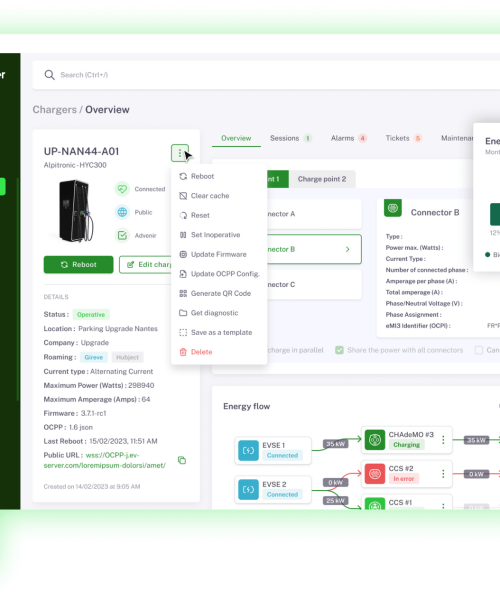The height and width of the screenshot is (600, 500).
Task: Select Generate QR Code option
Action: pos(219,293)
